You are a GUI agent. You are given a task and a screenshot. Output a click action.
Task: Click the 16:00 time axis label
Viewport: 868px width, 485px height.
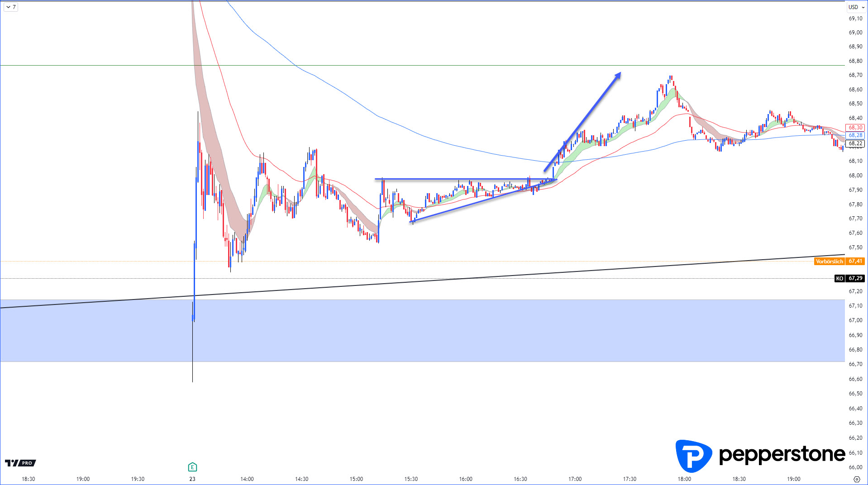(466, 479)
